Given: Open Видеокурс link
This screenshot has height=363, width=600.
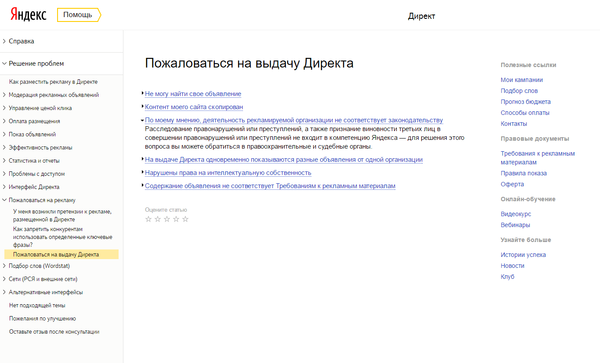Looking at the screenshot, I should point(516,214).
